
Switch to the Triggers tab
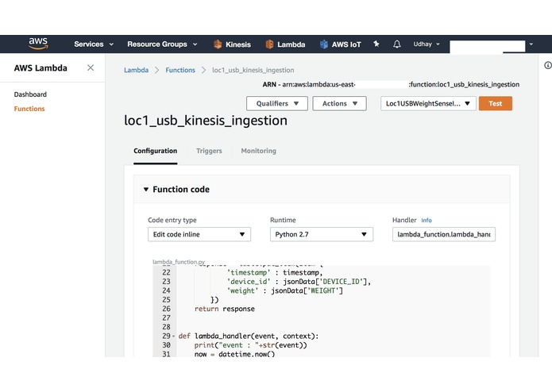[x=209, y=151]
